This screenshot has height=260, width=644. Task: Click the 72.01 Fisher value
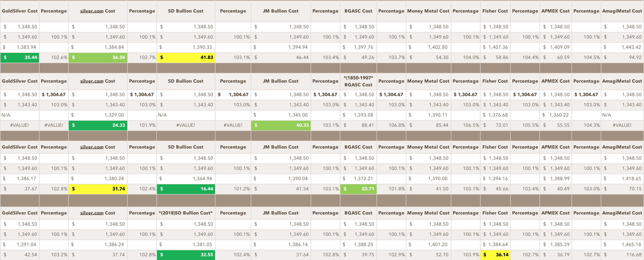(495, 125)
